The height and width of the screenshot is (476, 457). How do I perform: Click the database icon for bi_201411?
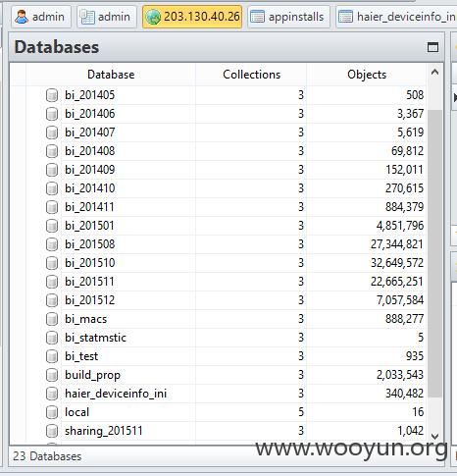click(x=52, y=207)
